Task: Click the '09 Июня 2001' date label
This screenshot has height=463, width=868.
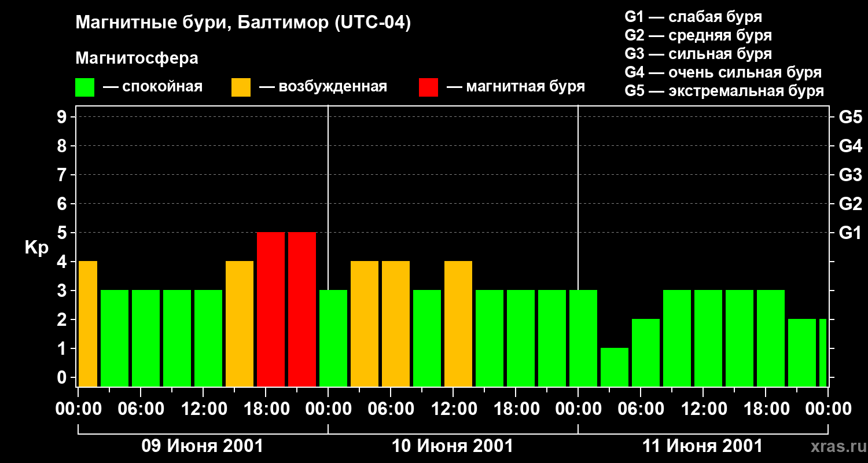Action: pos(203,446)
